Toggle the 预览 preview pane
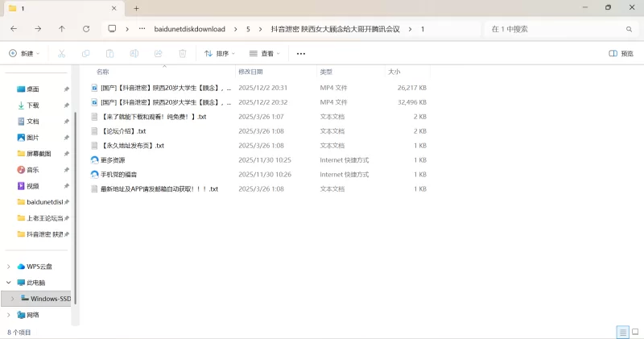 (621, 54)
